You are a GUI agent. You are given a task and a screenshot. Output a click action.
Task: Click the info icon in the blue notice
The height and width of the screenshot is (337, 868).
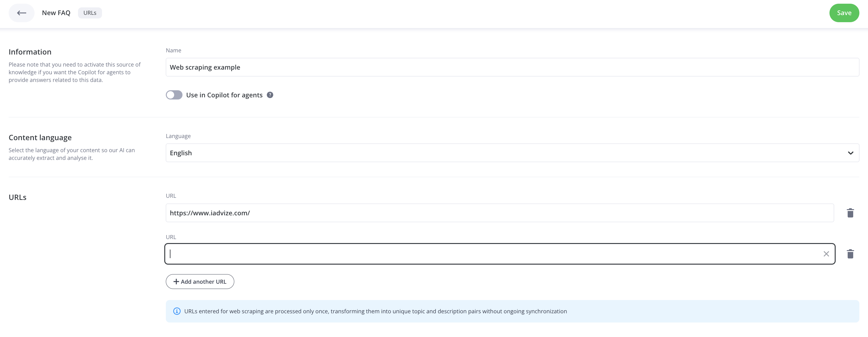(x=177, y=311)
